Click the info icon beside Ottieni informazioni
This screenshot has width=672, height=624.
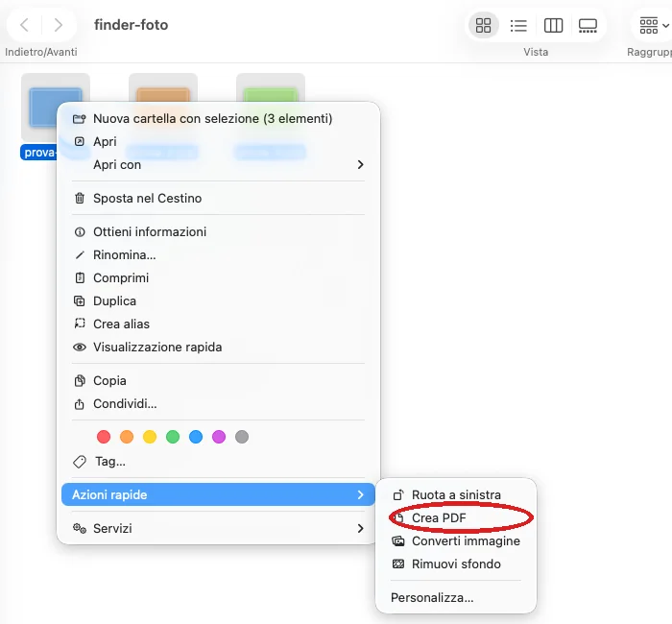pos(80,232)
